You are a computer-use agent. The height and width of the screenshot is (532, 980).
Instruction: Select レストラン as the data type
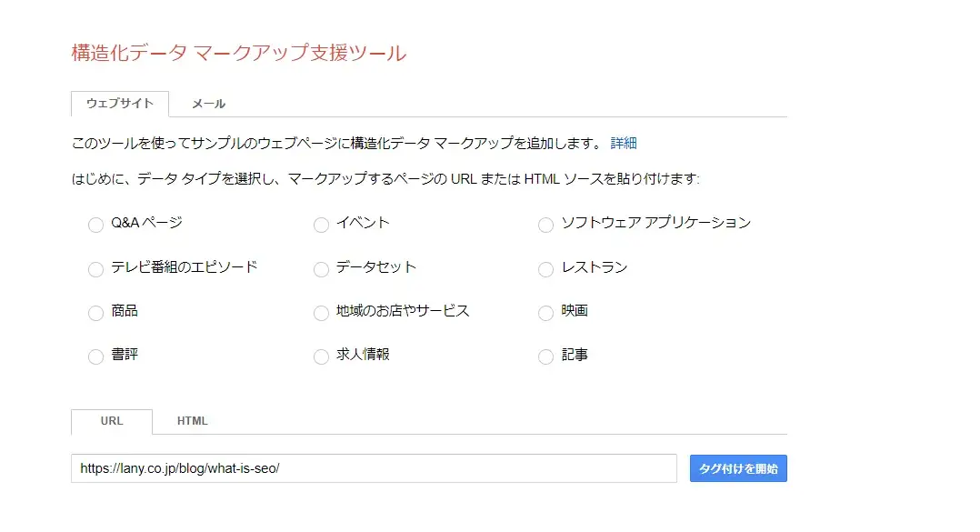[545, 268]
